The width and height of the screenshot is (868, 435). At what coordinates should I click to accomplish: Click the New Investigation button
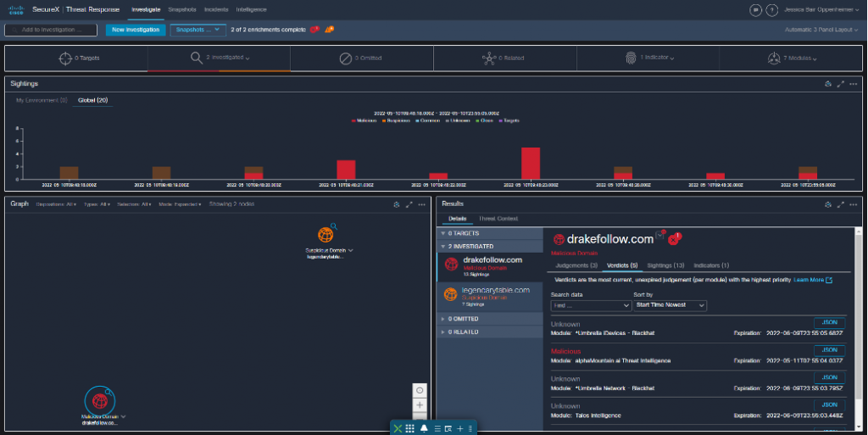pyautogui.click(x=136, y=30)
